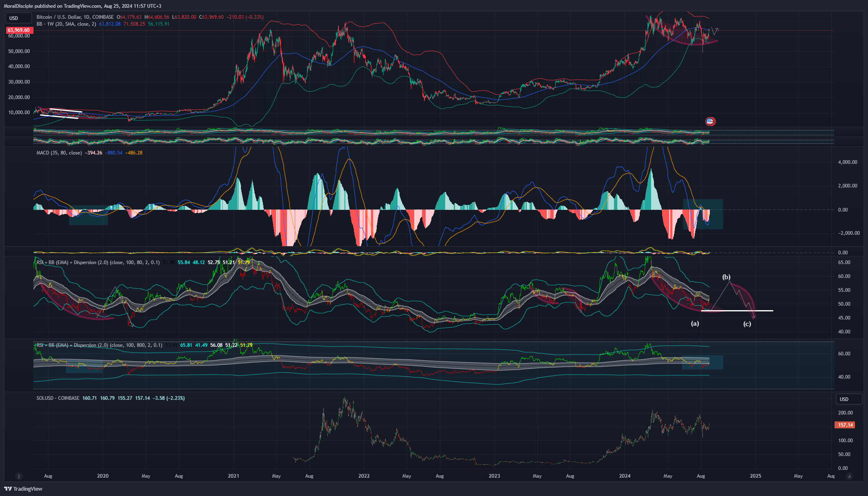Click the 2022 label on the time axis

tap(364, 476)
